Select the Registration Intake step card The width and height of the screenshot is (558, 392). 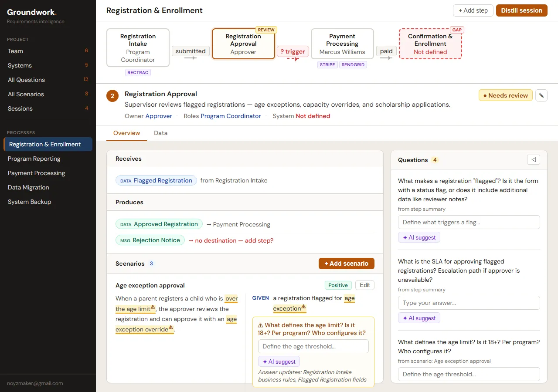click(x=138, y=48)
